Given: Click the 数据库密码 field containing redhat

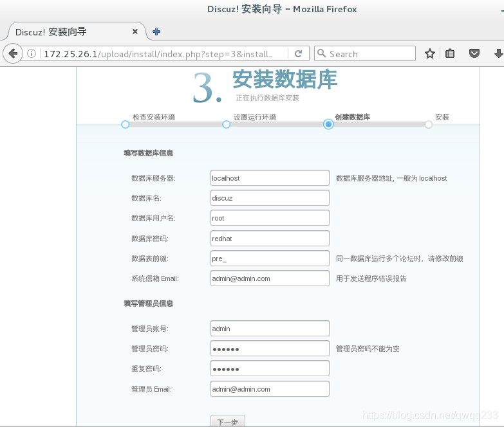Looking at the screenshot, I should (270, 238).
